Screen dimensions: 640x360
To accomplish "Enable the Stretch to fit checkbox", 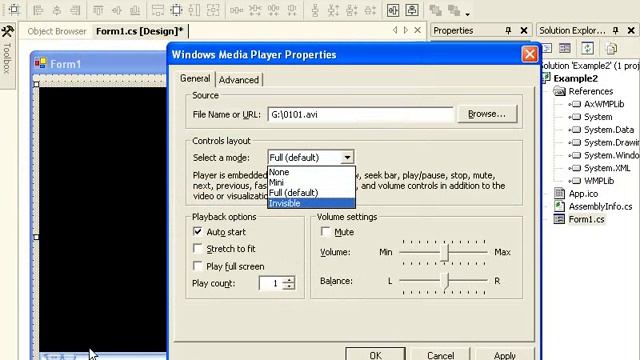I will tap(198, 249).
